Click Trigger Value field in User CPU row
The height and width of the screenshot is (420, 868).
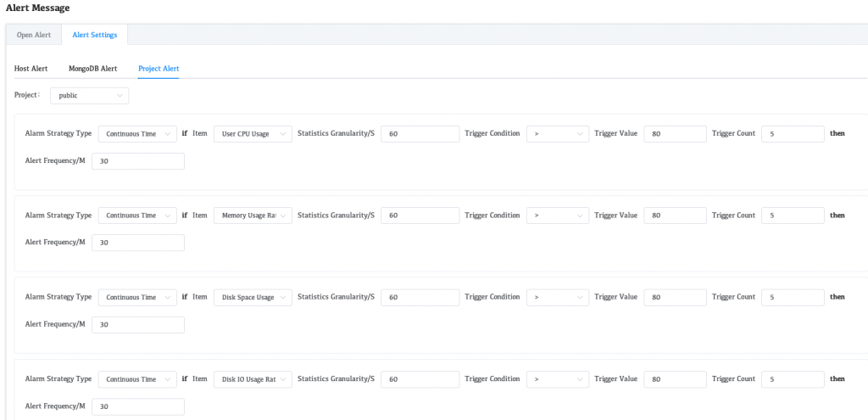tap(675, 134)
